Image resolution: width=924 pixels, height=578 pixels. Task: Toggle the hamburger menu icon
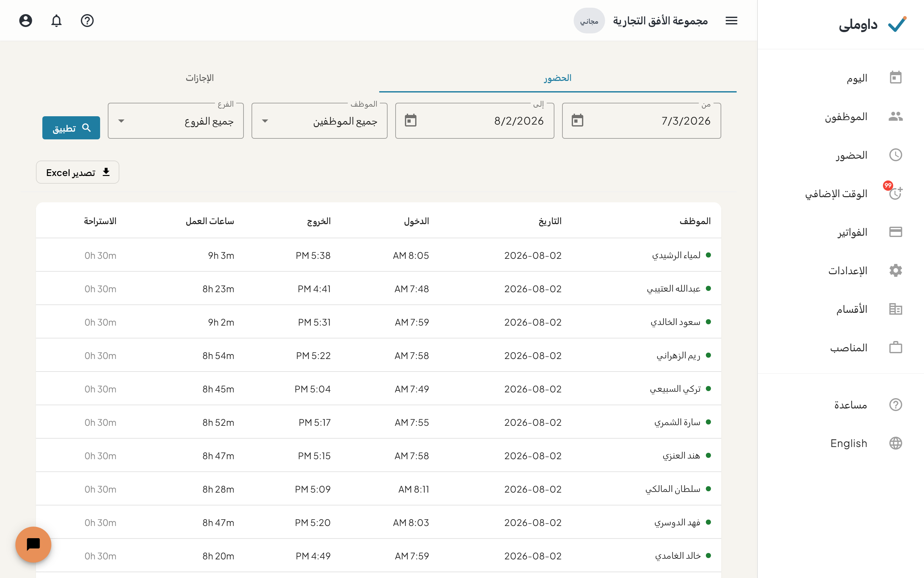pos(731,21)
